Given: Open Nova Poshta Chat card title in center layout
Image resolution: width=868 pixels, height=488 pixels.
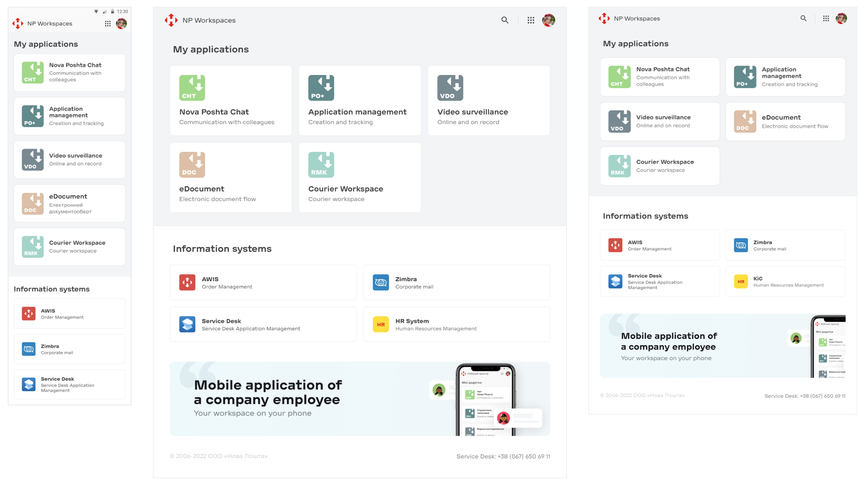Looking at the screenshot, I should pos(214,112).
